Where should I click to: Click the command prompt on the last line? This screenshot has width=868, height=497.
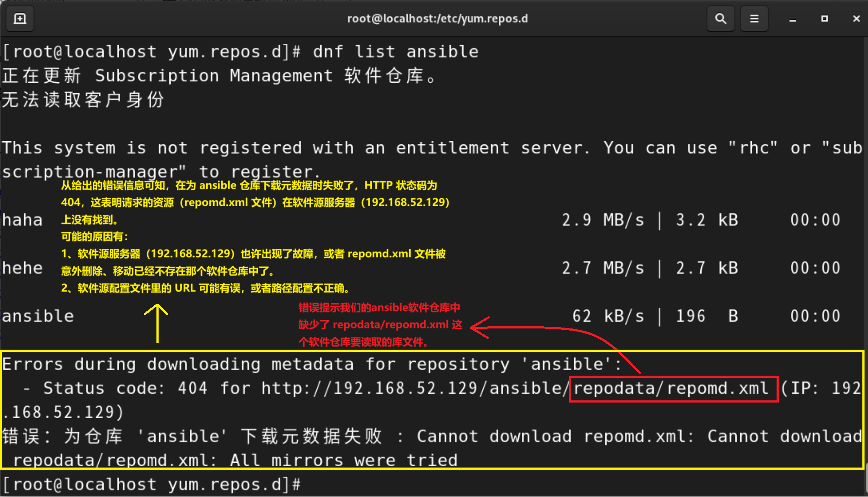point(152,484)
